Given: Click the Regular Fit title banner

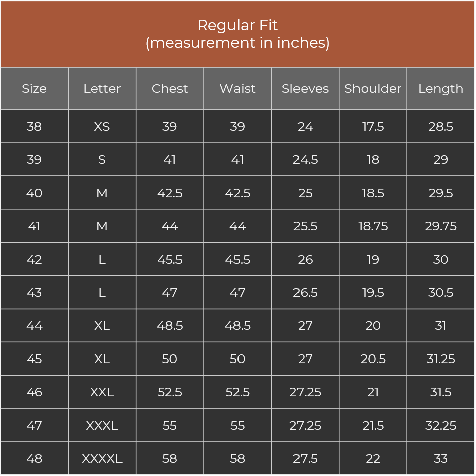Looking at the screenshot, I should (x=237, y=34).
